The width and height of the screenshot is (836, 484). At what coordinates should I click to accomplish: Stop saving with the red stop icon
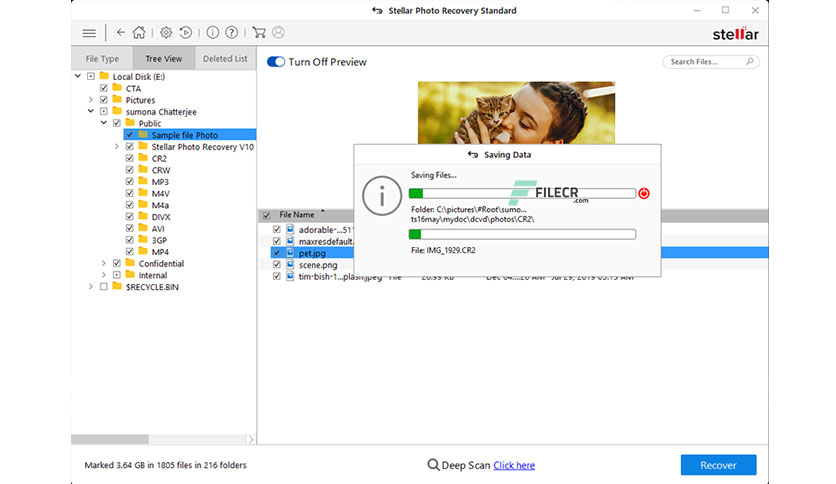click(x=644, y=193)
